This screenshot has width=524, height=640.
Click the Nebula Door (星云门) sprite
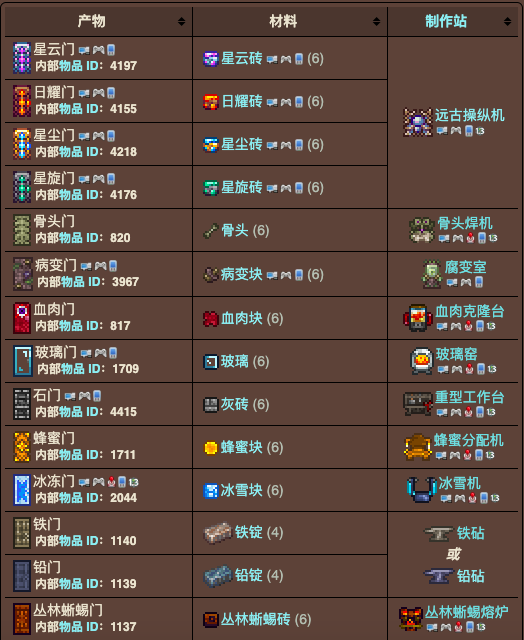(x=22, y=58)
